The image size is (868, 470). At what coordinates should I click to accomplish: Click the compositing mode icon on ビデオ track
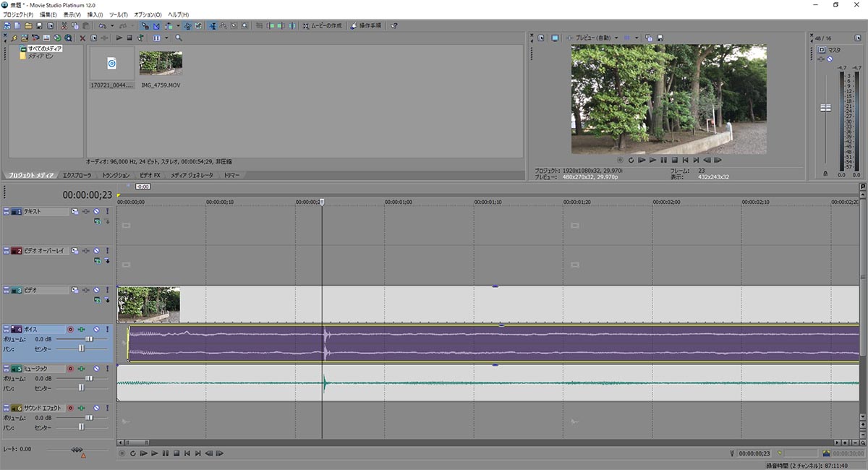[97, 299]
